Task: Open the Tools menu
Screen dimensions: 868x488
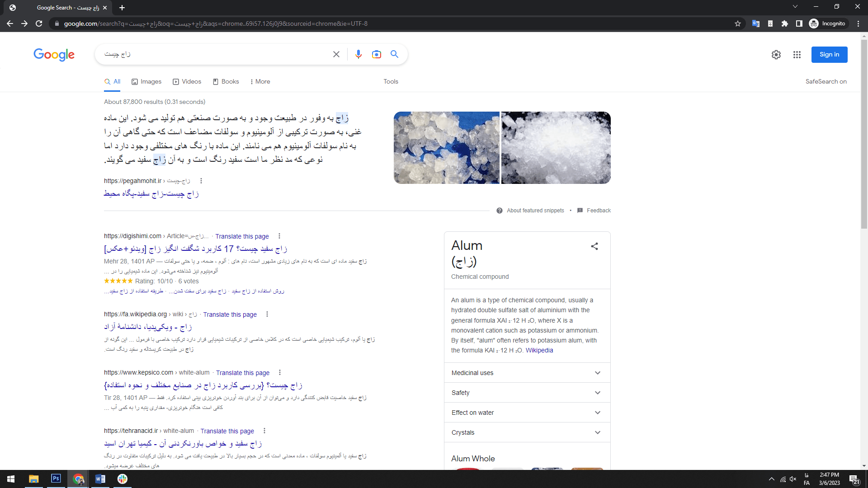Action: pyautogui.click(x=391, y=82)
